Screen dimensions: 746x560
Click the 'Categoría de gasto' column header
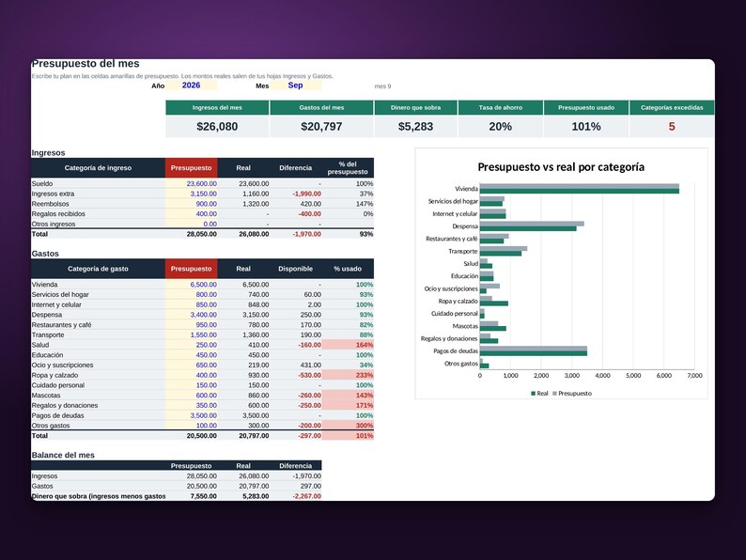point(98,269)
